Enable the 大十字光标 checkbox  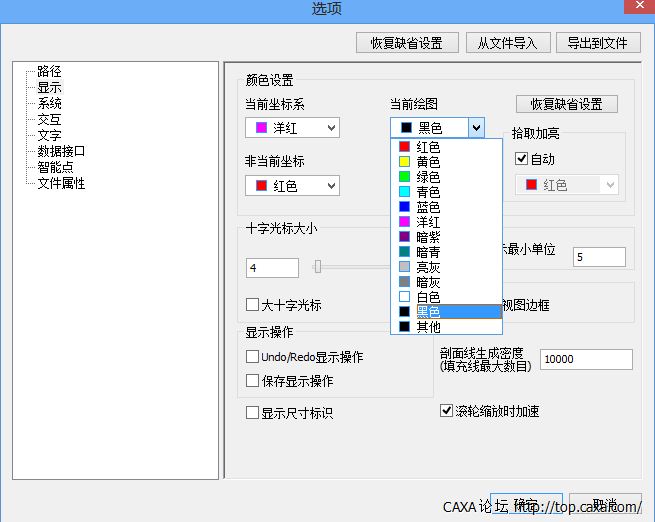[253, 305]
